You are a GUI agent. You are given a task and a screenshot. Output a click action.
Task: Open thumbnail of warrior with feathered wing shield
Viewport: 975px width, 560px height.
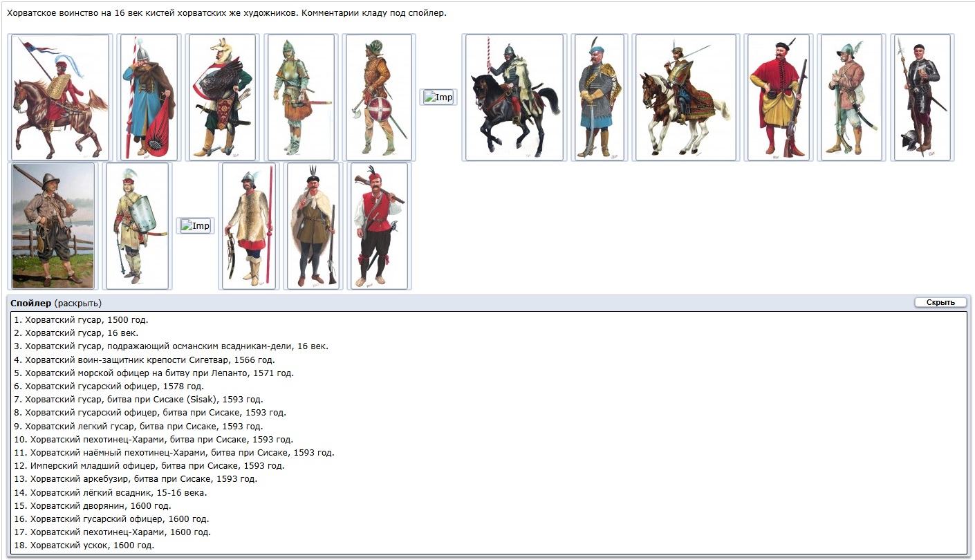221,97
